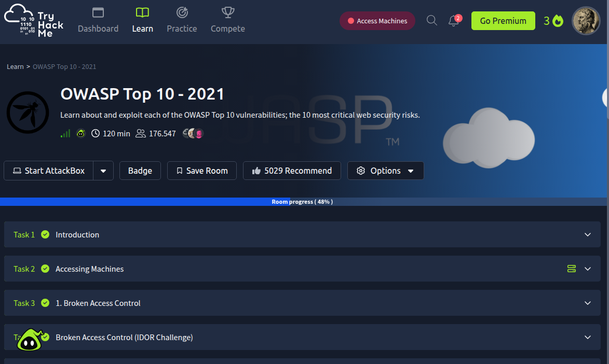Click the Task 1 completed checkmark
The image size is (609, 364).
45,234
